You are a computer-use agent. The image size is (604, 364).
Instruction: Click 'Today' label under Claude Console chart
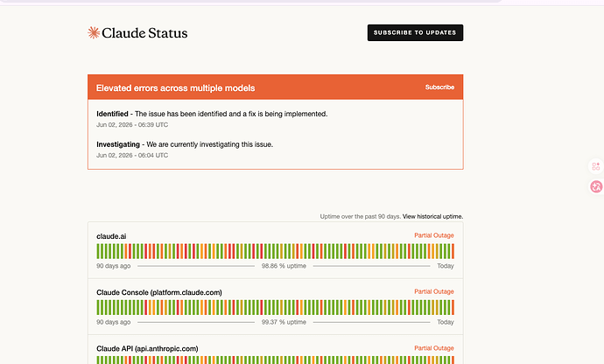click(x=446, y=322)
